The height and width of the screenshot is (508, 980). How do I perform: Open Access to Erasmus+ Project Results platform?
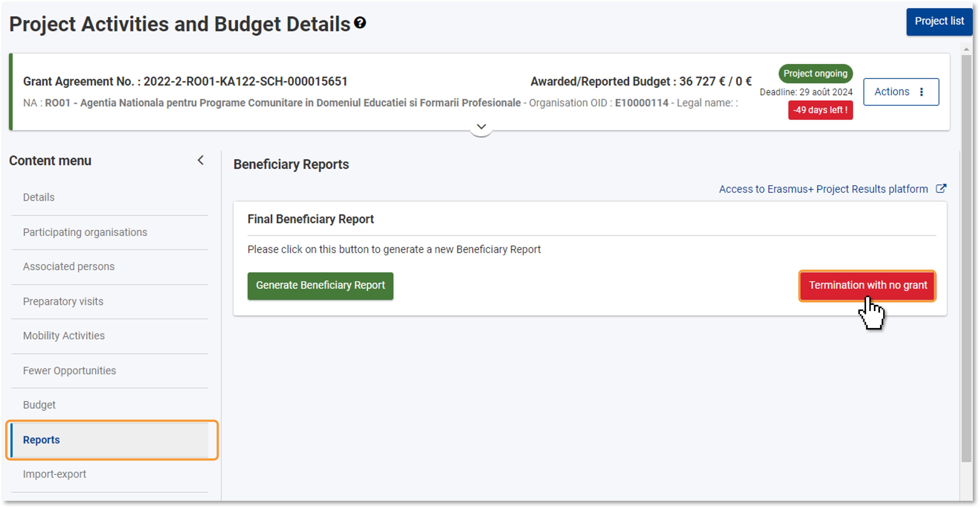823,189
